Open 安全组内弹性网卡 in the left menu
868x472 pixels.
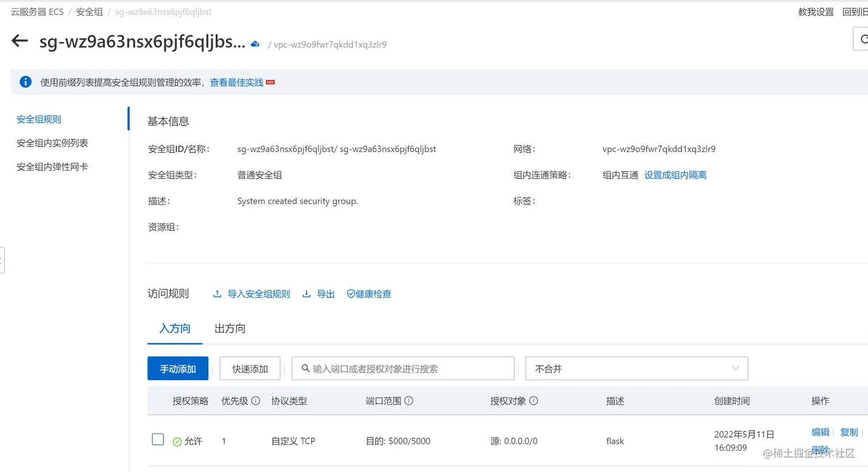52,167
